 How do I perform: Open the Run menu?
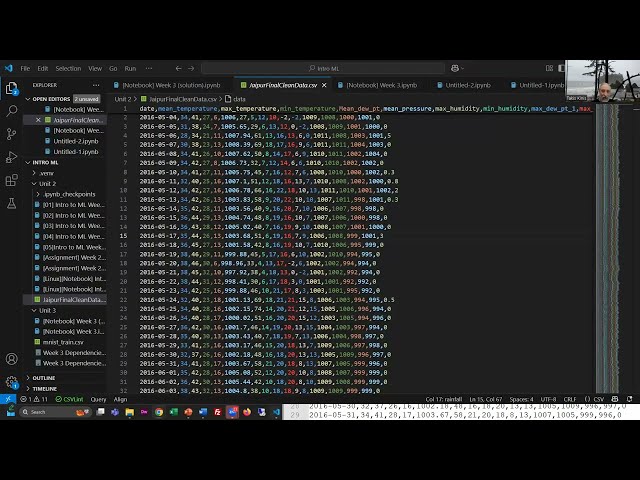(130, 68)
